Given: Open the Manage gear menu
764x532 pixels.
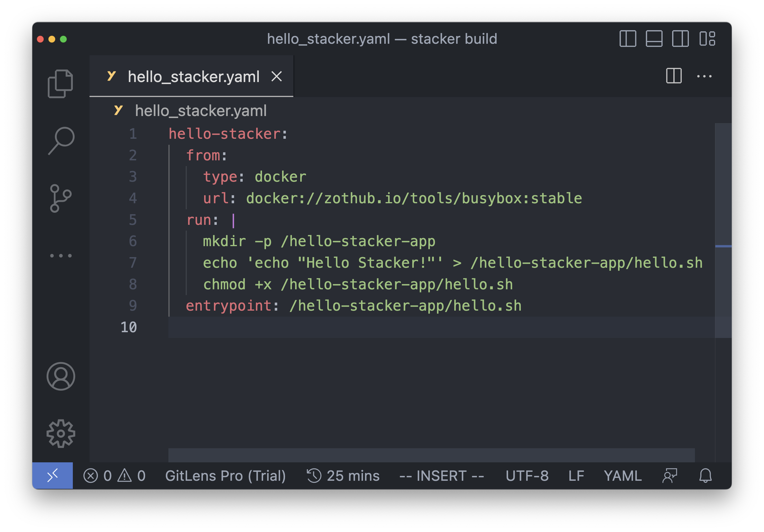Looking at the screenshot, I should point(61,434).
